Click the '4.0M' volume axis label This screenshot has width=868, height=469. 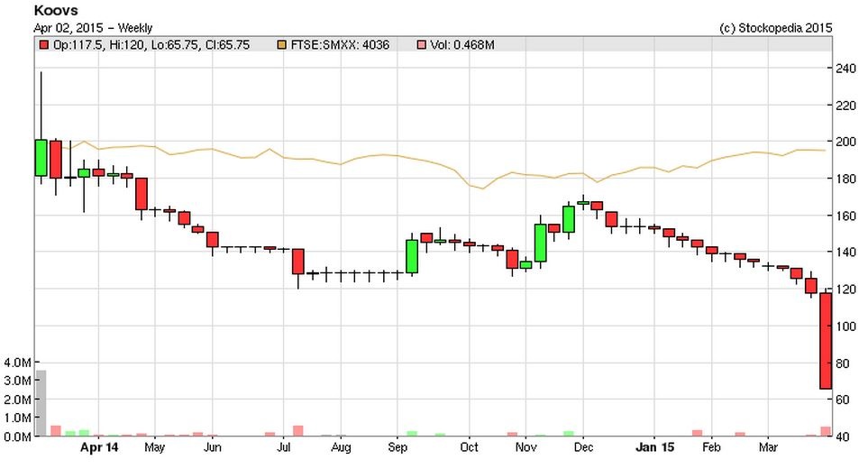pos(17,363)
